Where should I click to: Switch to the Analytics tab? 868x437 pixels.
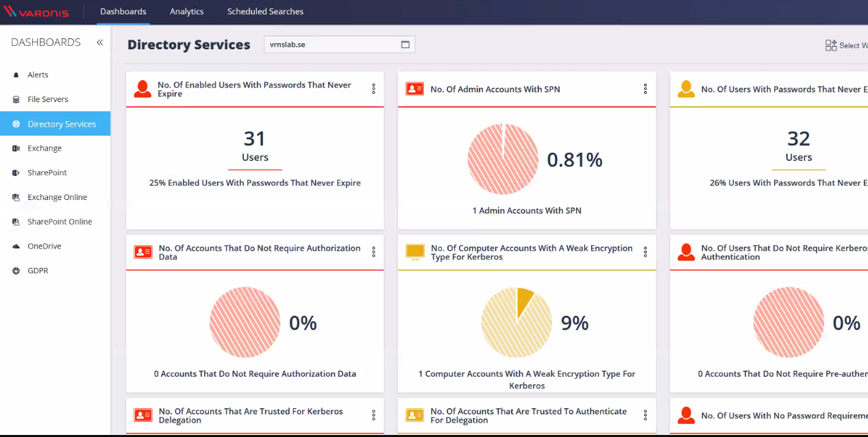coord(186,12)
